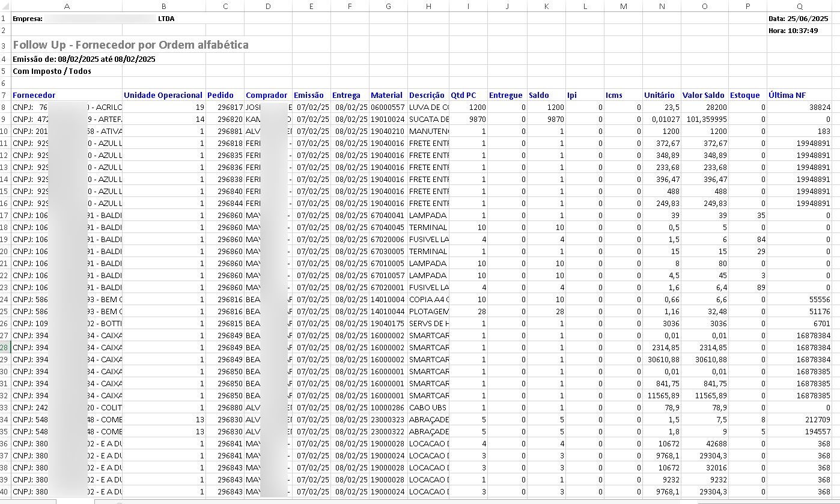Select the 'Com Imposto / Todos' cell
This screenshot has height=504, width=840.
pyautogui.click(x=52, y=71)
